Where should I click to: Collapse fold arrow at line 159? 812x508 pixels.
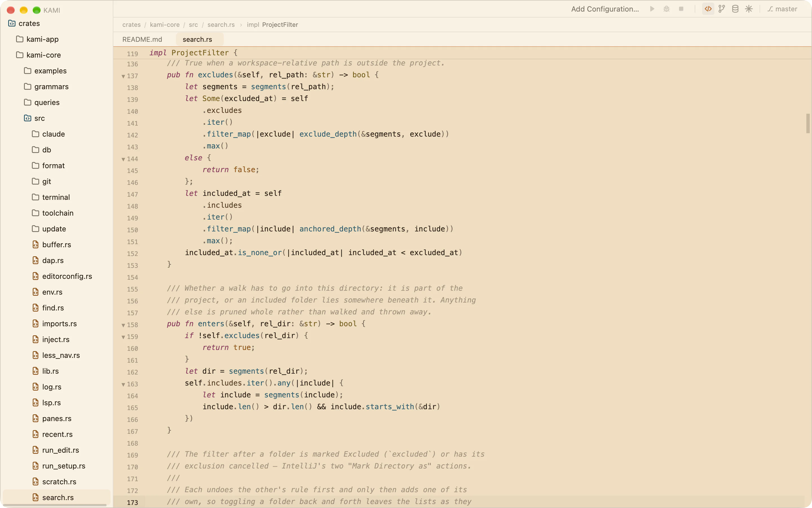point(123,337)
